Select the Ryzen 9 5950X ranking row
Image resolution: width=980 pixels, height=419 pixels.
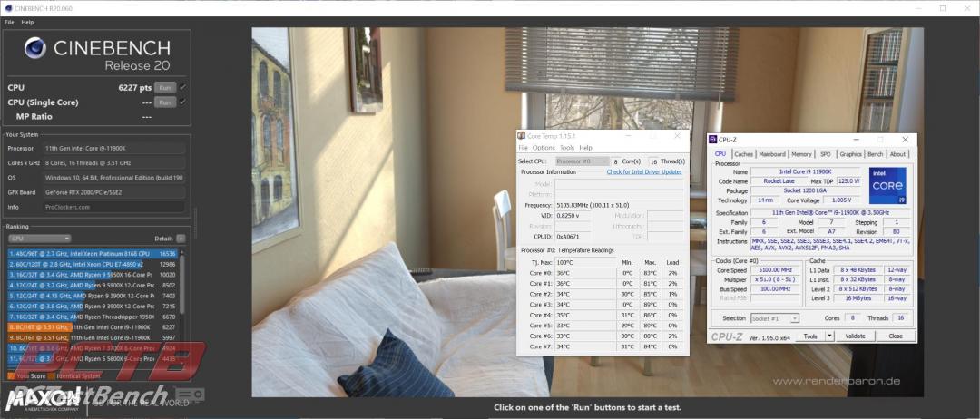[93, 275]
